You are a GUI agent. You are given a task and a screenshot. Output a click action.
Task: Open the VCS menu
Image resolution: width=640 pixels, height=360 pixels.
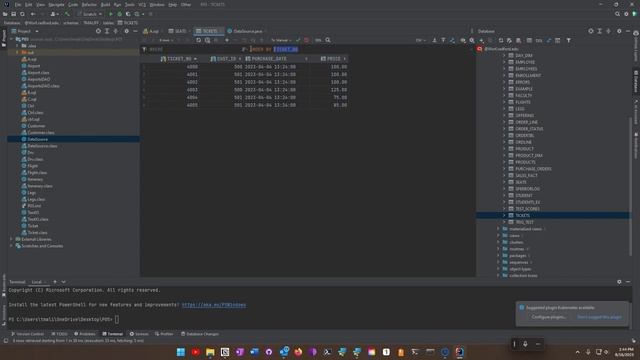[x=142, y=4]
